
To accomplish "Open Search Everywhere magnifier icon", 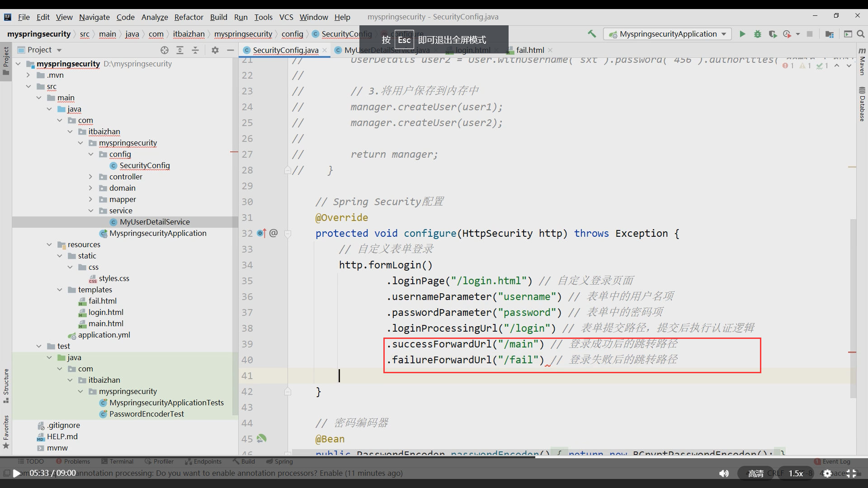I will pyautogui.click(x=860, y=34).
